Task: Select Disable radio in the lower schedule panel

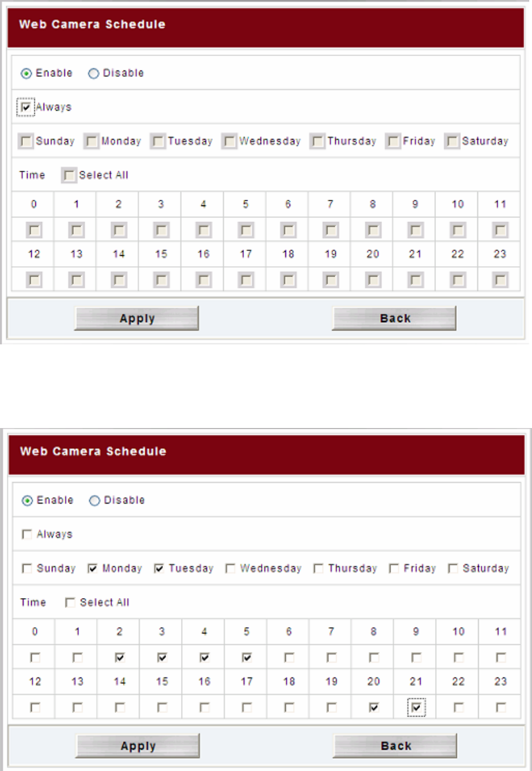Action: point(95,501)
